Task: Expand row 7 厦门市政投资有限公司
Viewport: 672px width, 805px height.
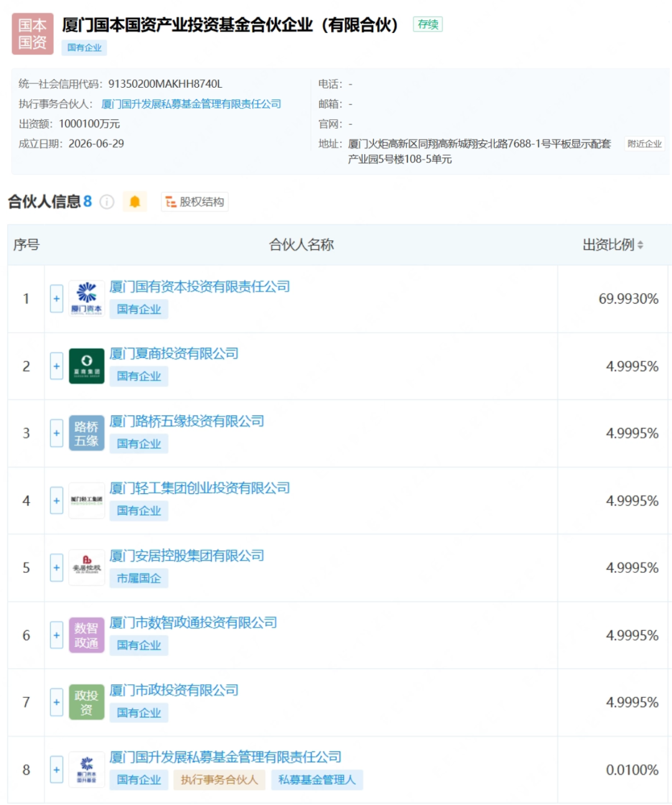Action: pyautogui.click(x=57, y=702)
